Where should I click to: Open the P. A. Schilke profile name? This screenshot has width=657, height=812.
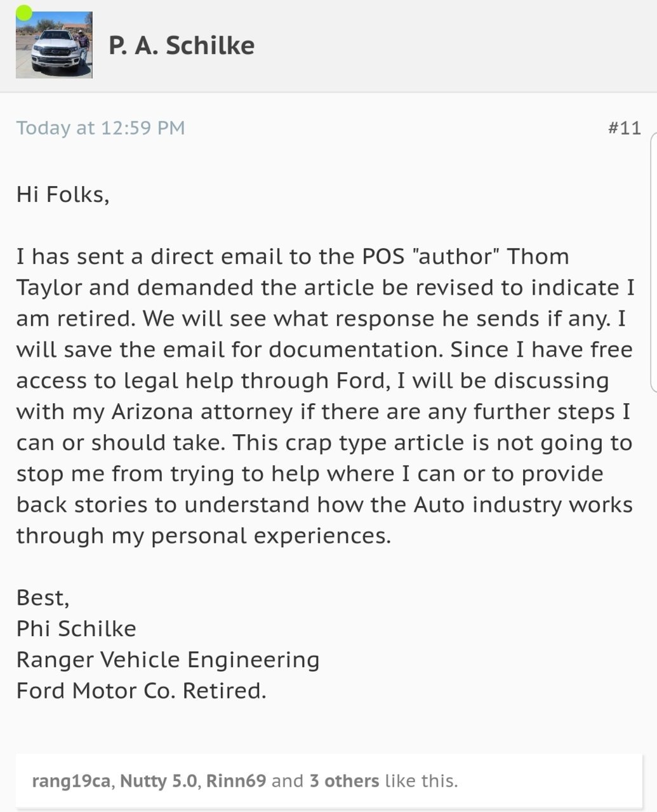(x=182, y=46)
